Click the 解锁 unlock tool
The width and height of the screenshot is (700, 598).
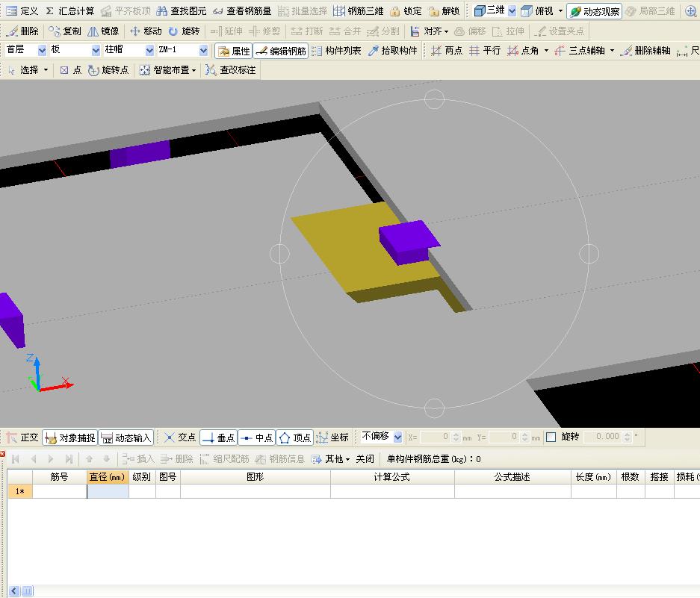click(445, 10)
